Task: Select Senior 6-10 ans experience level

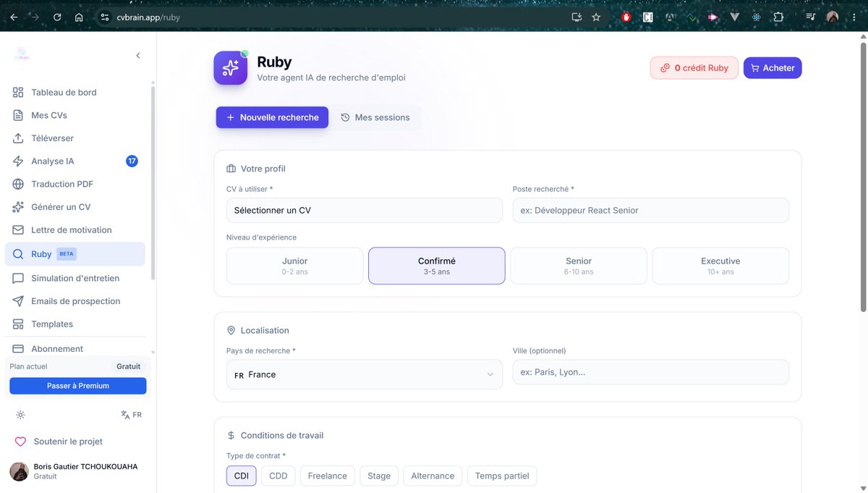Action: point(579,266)
